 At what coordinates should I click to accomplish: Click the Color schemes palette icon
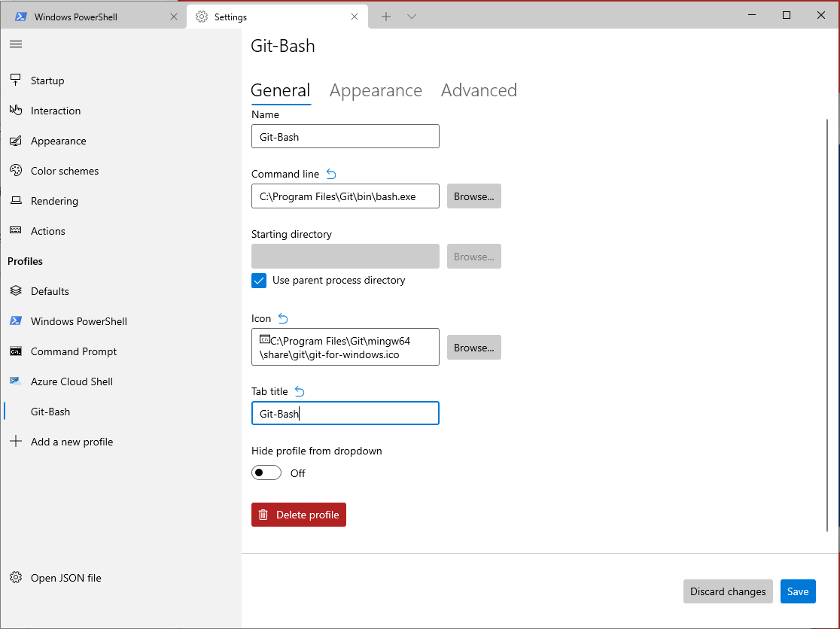coord(16,171)
